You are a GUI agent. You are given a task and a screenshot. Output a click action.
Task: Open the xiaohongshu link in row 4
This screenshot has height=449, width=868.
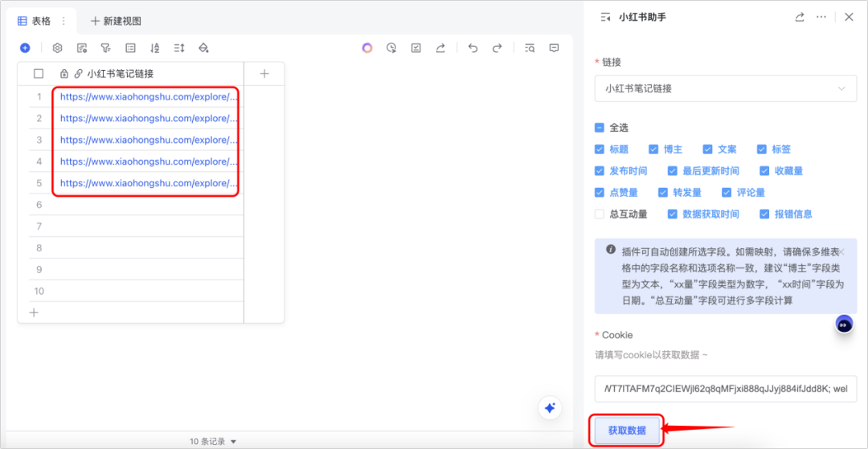point(149,161)
